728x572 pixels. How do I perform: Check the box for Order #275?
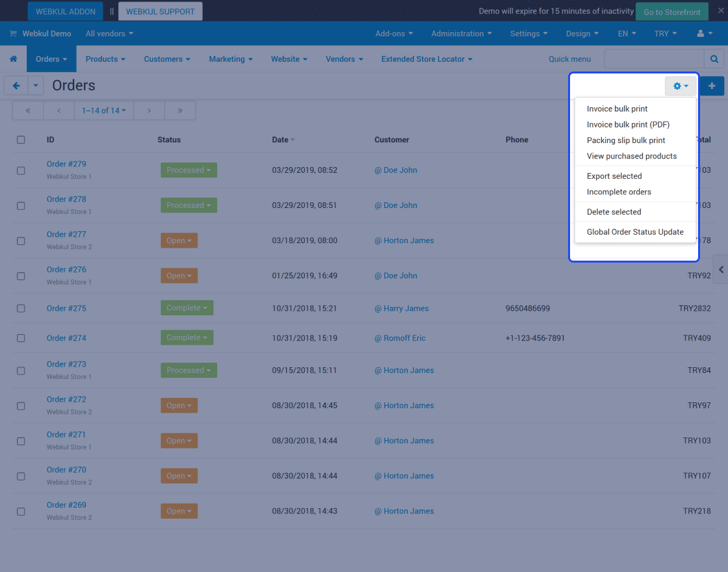click(x=21, y=308)
